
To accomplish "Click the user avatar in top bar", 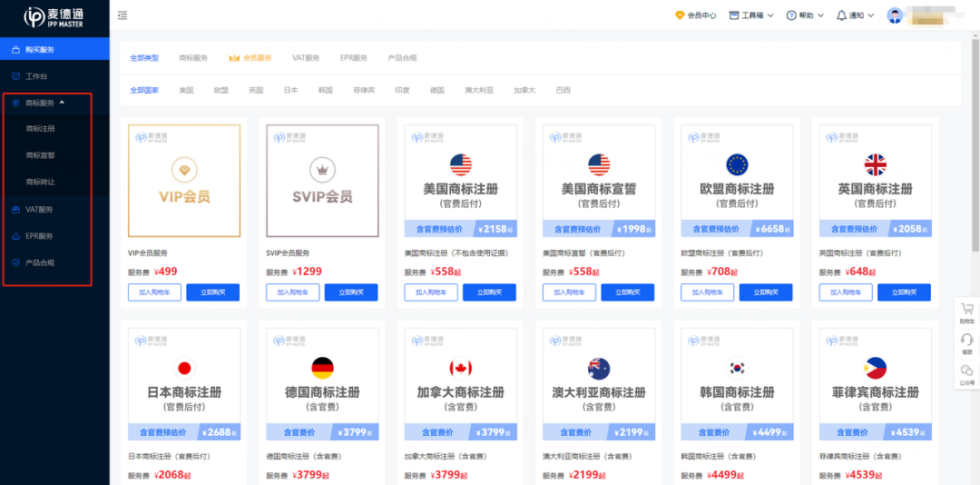I will (x=896, y=15).
